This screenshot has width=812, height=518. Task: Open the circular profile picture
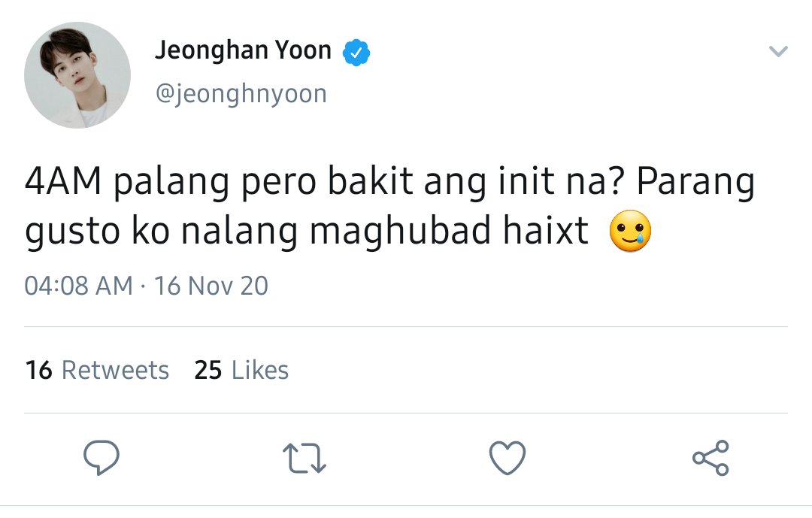[x=77, y=75]
